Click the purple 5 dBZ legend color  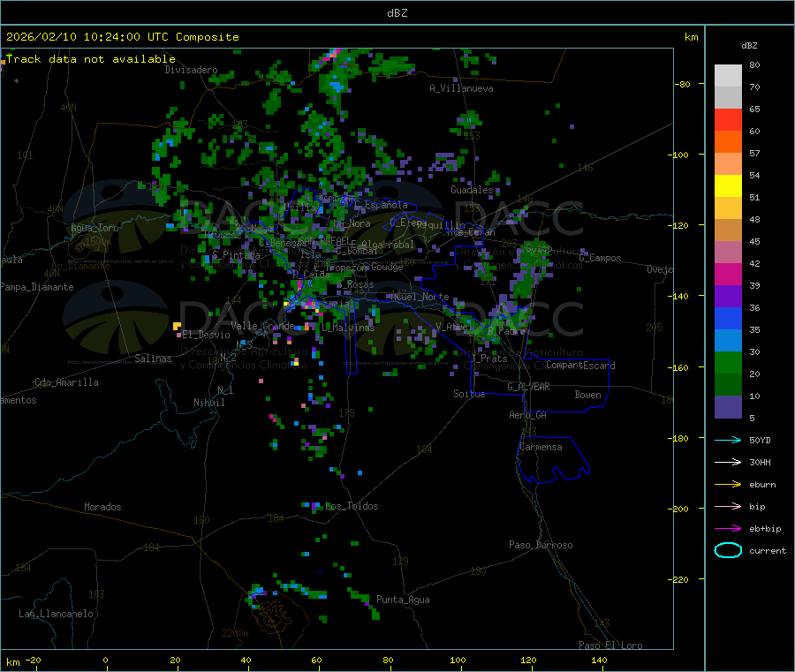click(x=728, y=407)
